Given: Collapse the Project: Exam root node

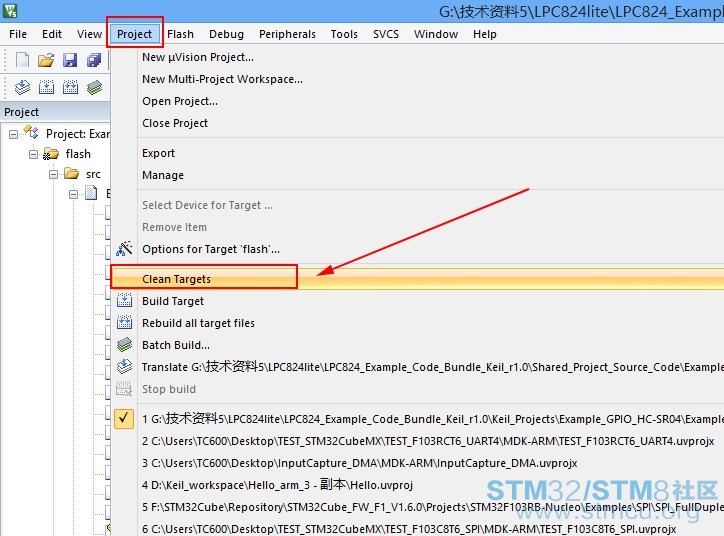Looking at the screenshot, I should coord(13,134).
